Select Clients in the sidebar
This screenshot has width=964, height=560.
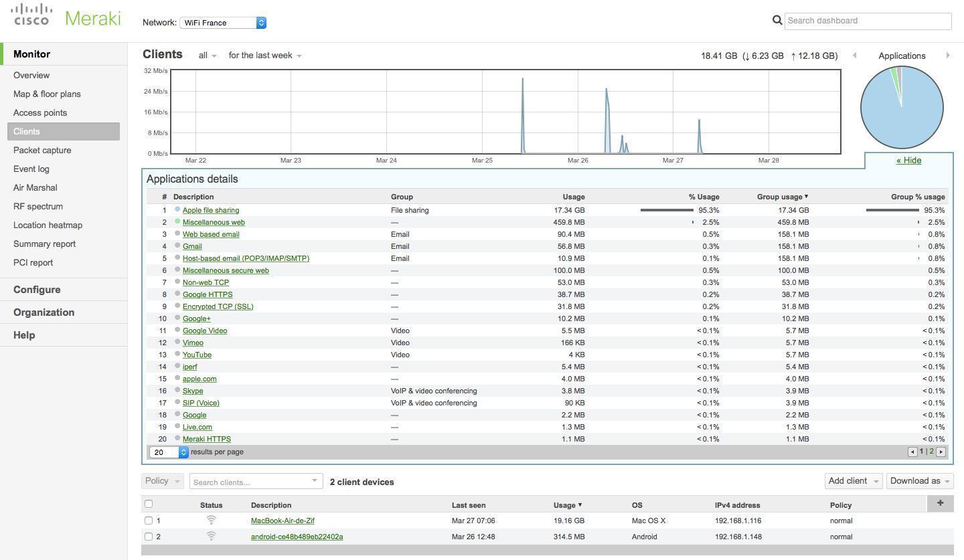pyautogui.click(x=64, y=132)
